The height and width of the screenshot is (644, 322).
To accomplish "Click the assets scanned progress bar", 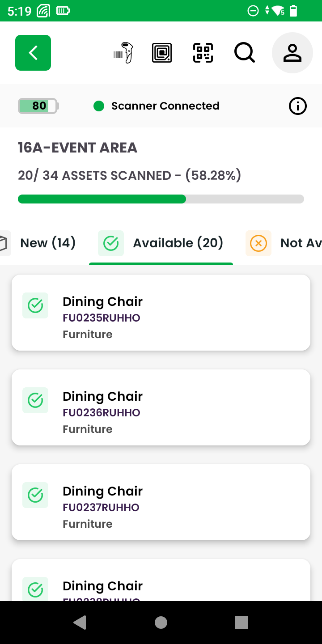I will (161, 199).
